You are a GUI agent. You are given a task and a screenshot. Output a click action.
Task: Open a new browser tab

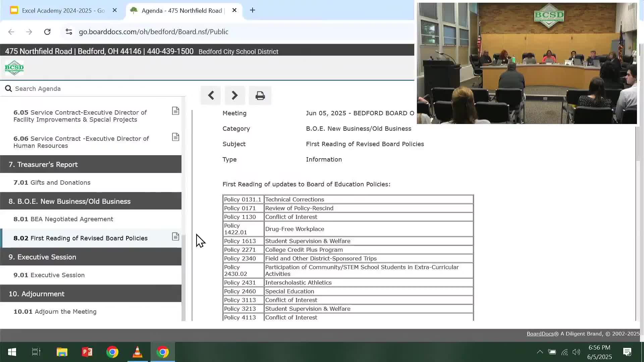tap(253, 10)
